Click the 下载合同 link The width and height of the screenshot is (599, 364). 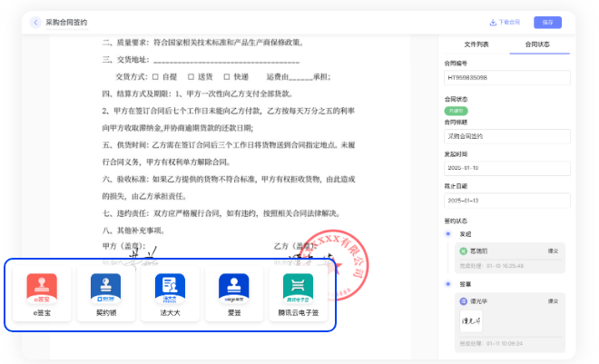pyautogui.click(x=509, y=22)
